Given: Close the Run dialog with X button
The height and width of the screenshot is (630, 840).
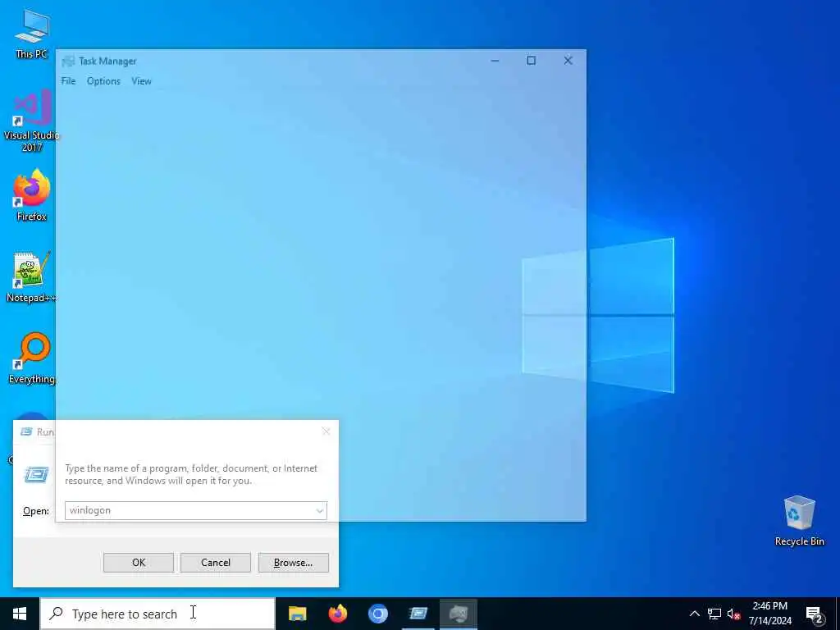Looking at the screenshot, I should point(326,431).
